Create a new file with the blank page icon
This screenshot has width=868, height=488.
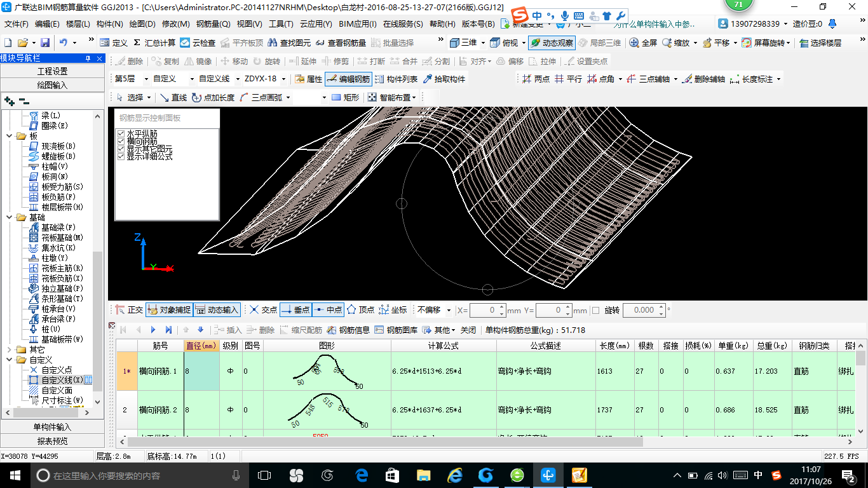click(x=8, y=43)
